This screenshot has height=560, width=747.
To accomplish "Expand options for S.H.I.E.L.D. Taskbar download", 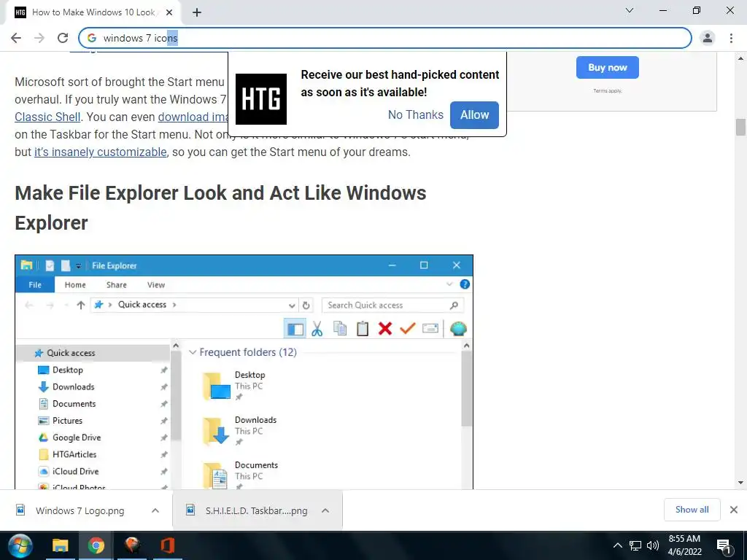I will point(325,510).
